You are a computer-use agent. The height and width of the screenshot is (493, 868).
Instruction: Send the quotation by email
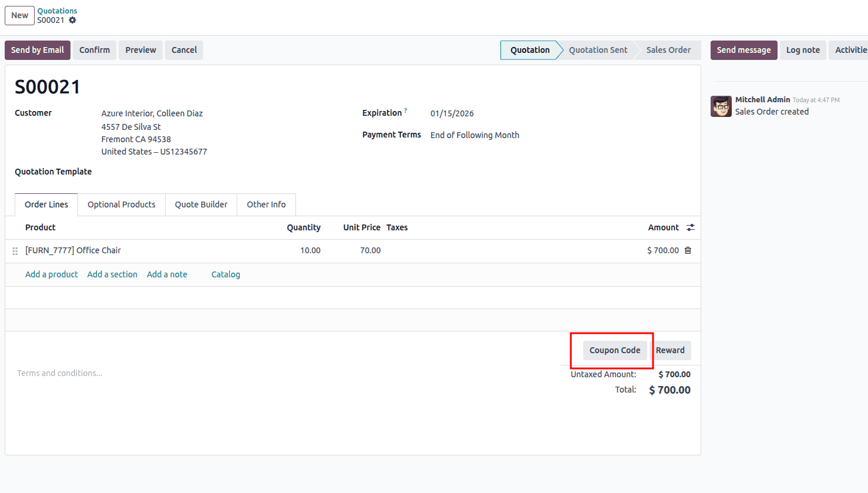37,50
